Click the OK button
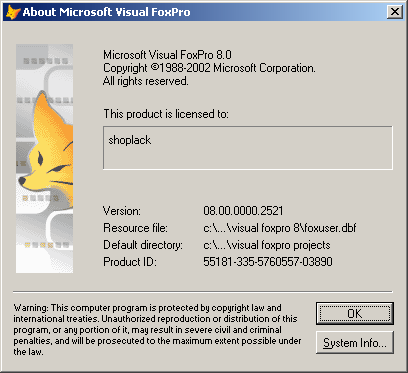Image resolution: width=408 pixels, height=373 pixels. click(x=355, y=313)
